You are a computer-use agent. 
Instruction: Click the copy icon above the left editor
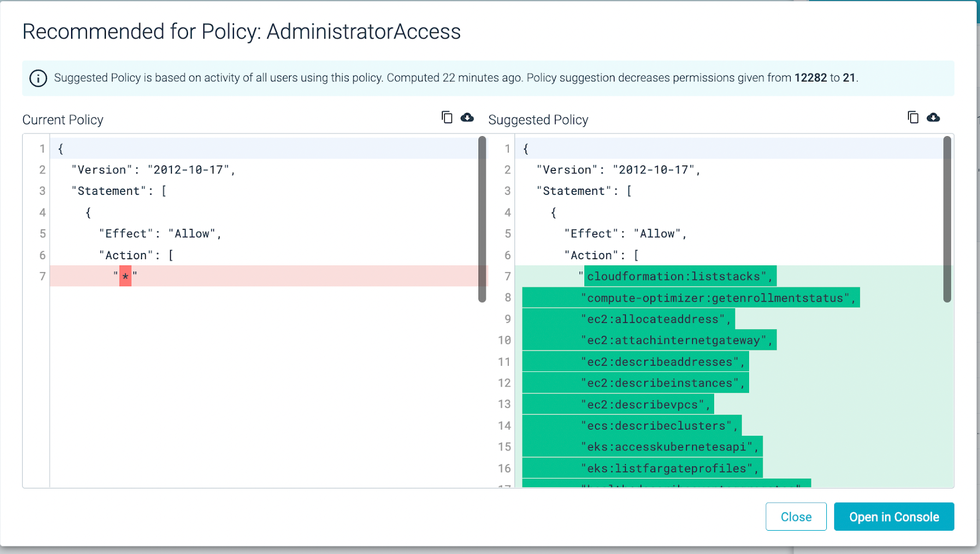(447, 117)
